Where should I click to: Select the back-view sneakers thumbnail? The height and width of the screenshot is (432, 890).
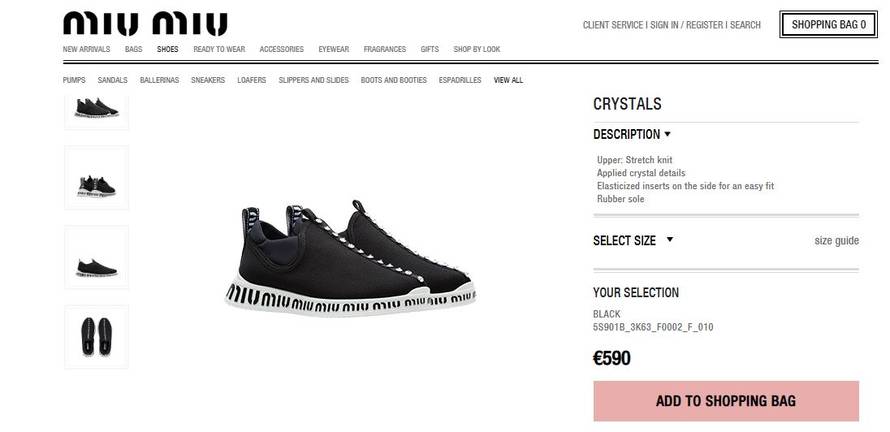click(x=96, y=178)
